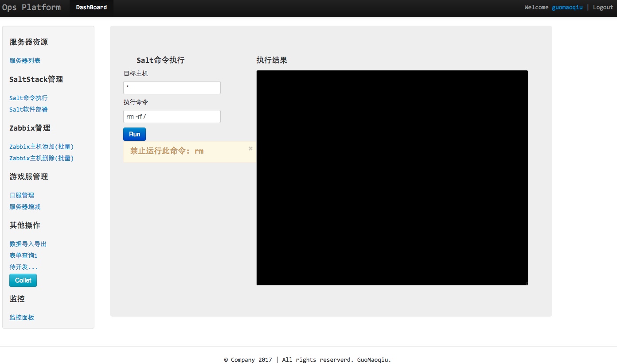Open the DashBoard tab
This screenshot has width=617, height=364.
tap(91, 8)
